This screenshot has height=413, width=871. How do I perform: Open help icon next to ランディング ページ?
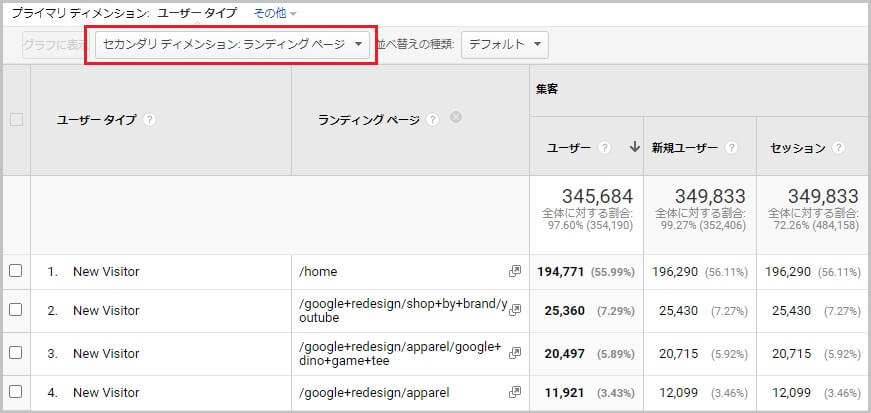click(x=433, y=120)
